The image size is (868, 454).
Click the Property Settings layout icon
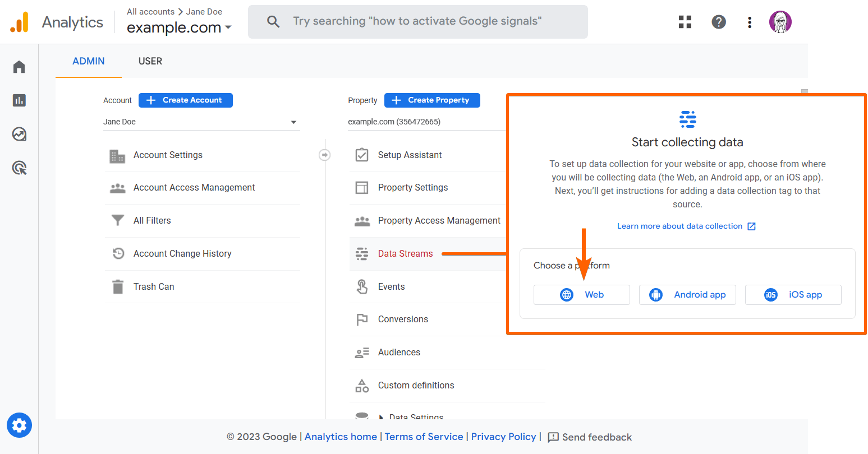point(362,187)
